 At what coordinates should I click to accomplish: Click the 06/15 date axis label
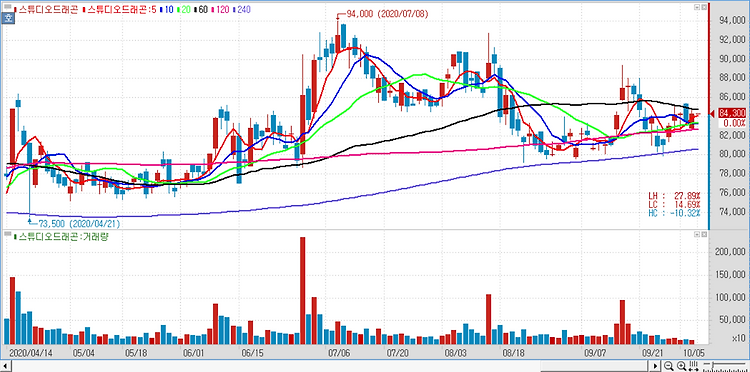coord(252,352)
